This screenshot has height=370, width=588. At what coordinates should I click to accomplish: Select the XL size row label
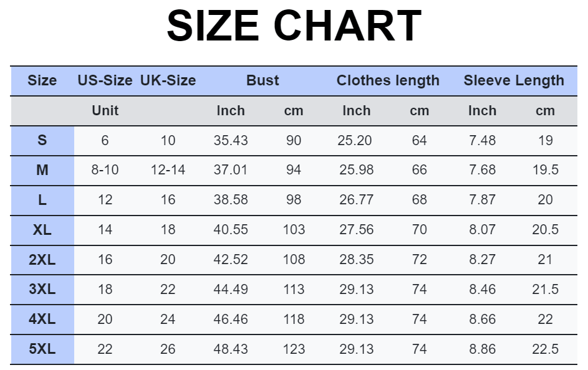tap(42, 230)
